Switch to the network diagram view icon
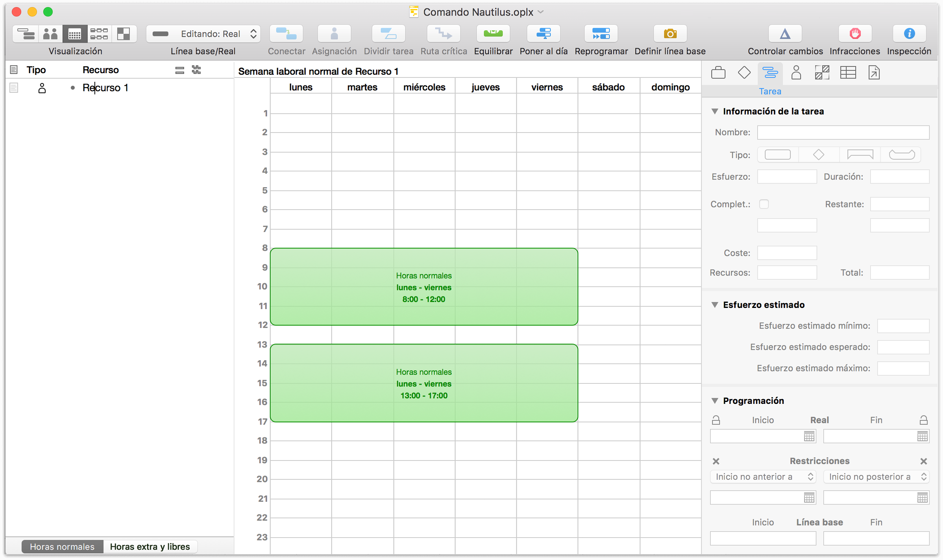This screenshot has height=560, width=943. pos(99,34)
